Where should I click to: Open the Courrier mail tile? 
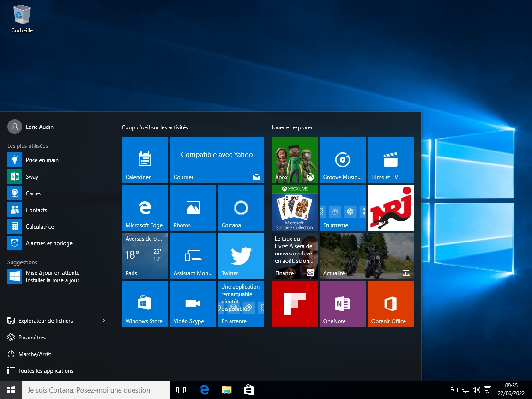217,160
